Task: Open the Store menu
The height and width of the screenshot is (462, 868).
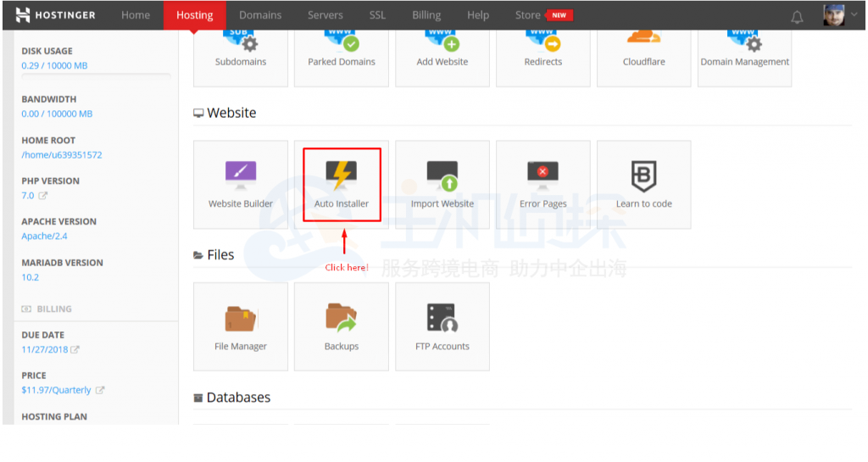Action: [527, 15]
